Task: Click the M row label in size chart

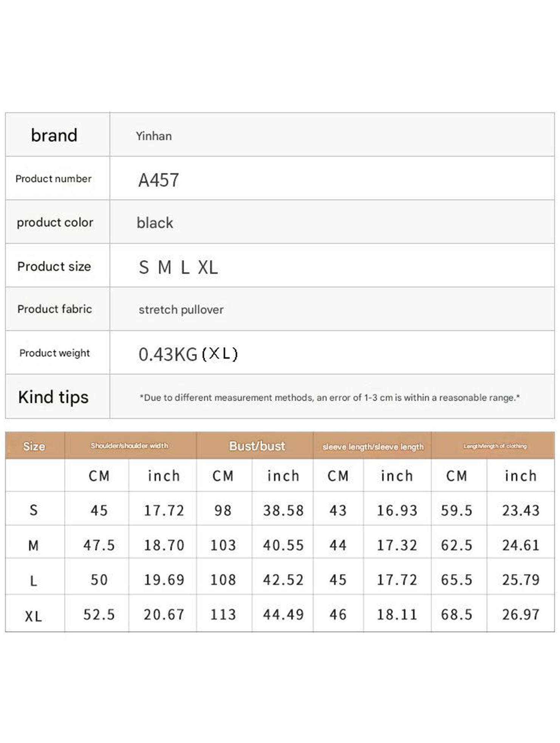Action: pyautogui.click(x=34, y=545)
